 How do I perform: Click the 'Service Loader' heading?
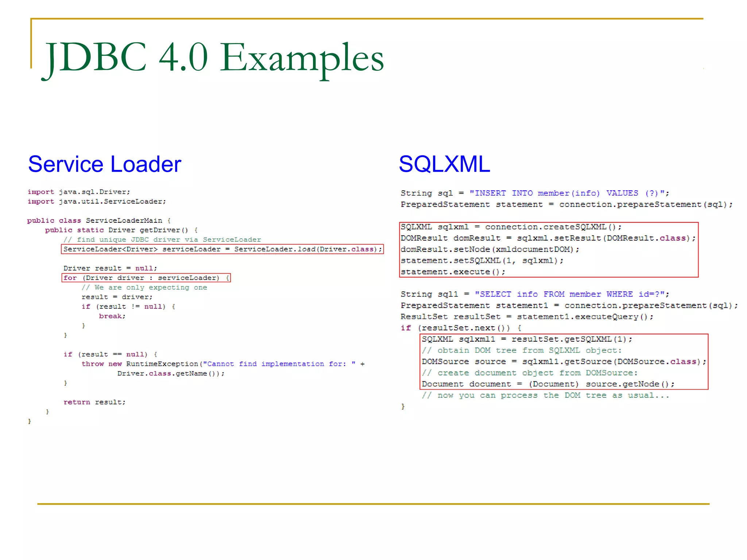point(105,164)
